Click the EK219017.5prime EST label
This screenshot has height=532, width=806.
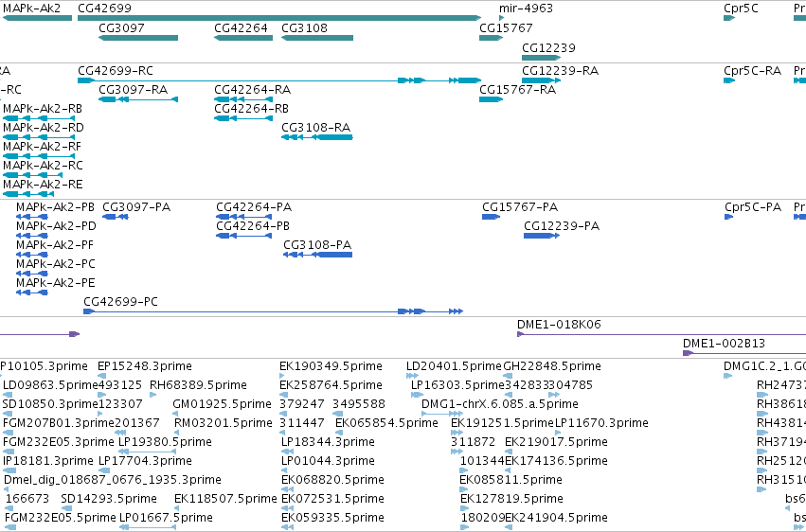(556, 442)
